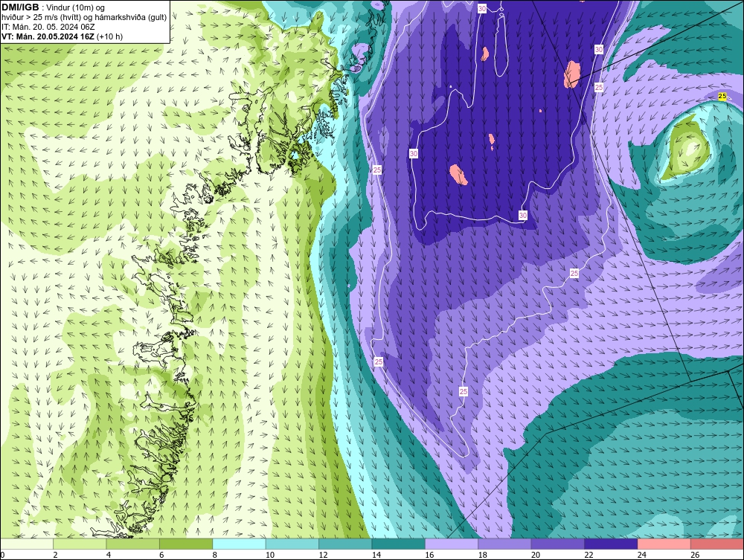The height and width of the screenshot is (560, 744).
Task: Select the dark teal 14–16 m/s legend swatch
Action: [x=399, y=544]
